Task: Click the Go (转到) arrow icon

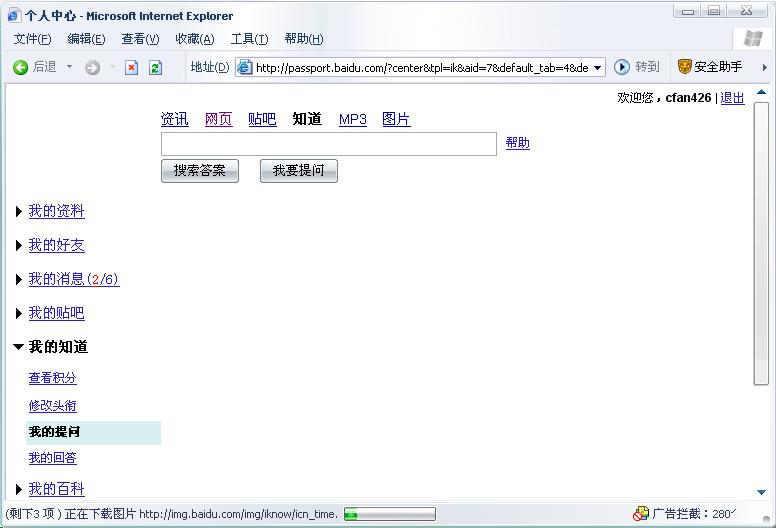Action: pos(622,67)
